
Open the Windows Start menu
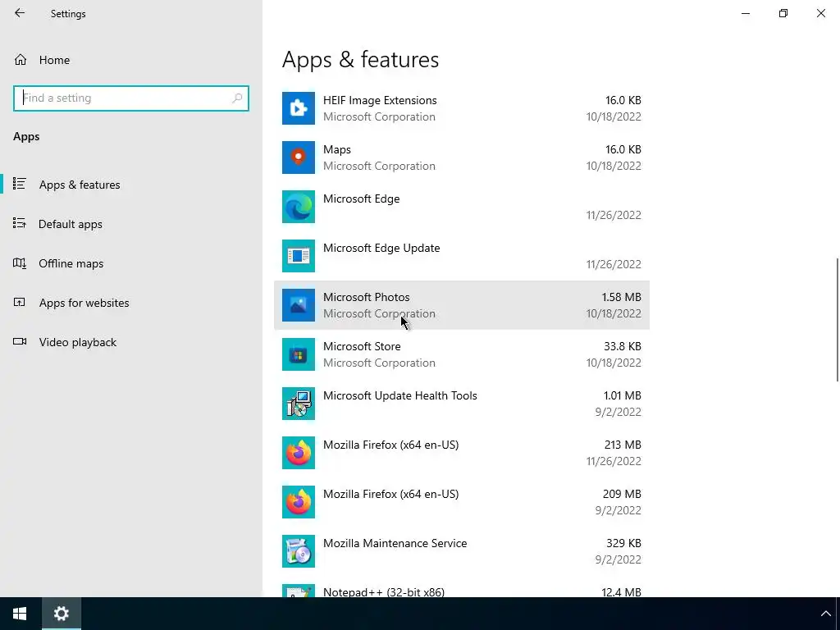(x=20, y=614)
